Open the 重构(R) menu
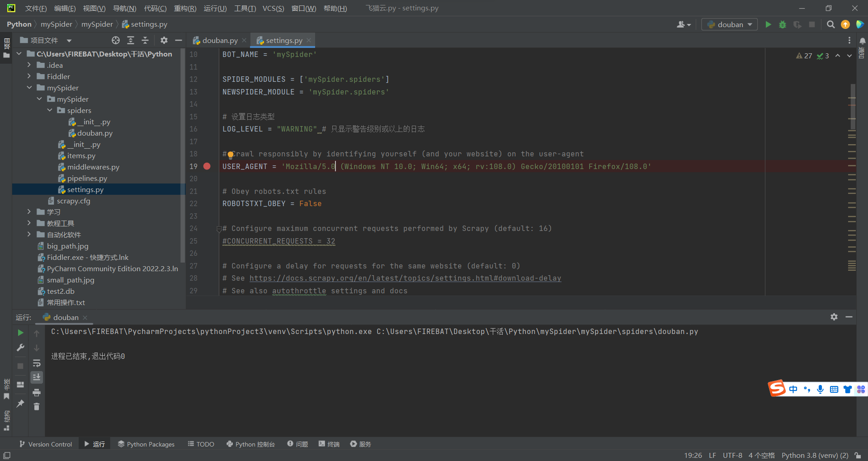 185,8
